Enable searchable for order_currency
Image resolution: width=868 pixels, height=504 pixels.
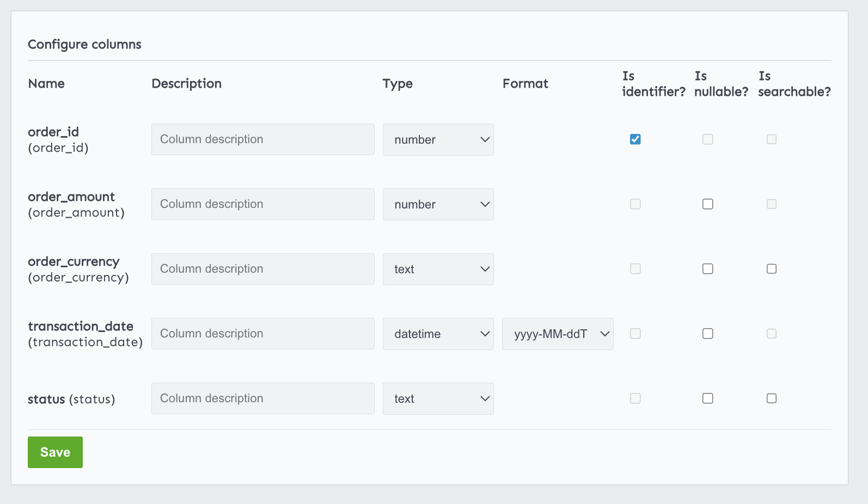(771, 269)
